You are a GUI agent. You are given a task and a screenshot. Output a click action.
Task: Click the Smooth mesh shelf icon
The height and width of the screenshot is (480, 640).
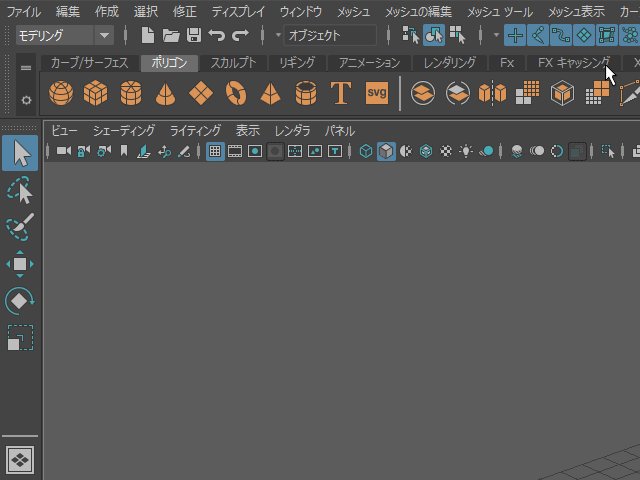tap(527, 93)
